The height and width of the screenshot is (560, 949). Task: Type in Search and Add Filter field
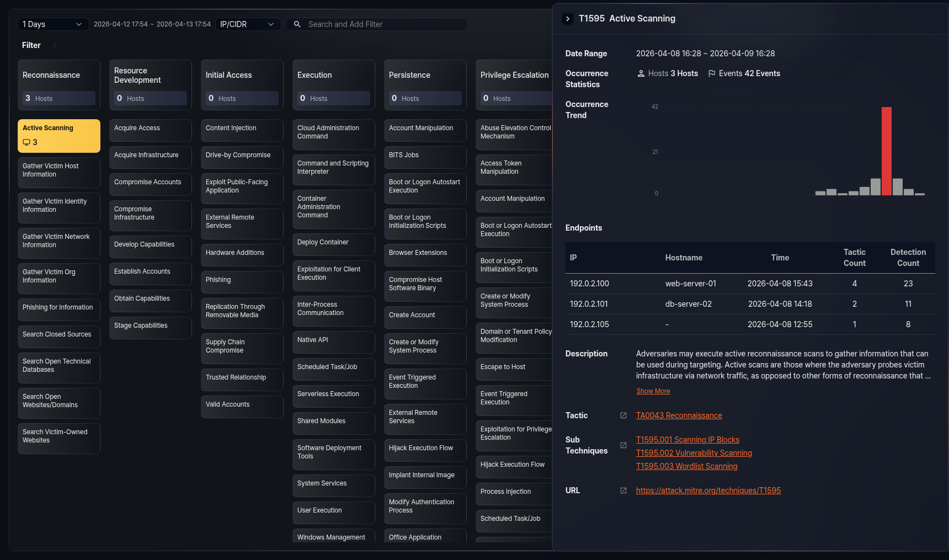tap(383, 24)
